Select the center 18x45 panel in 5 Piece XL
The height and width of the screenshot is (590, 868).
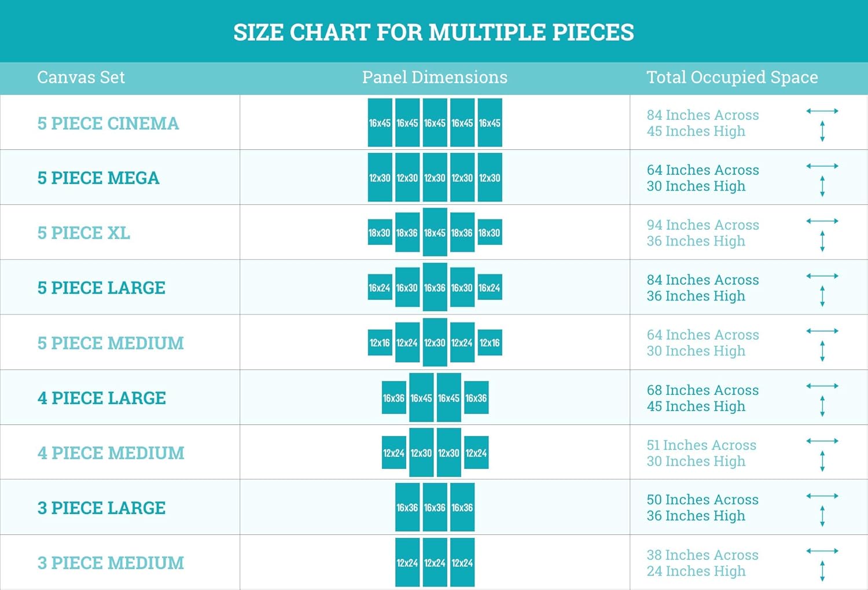[x=435, y=232]
